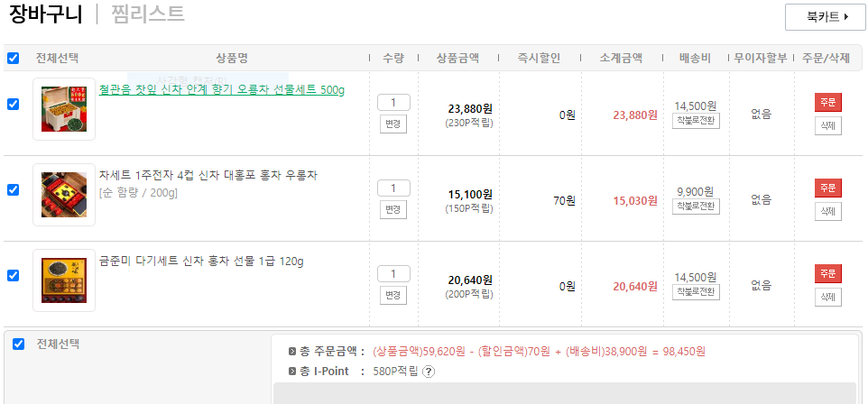Open the 금준미 tea set product thumbnail

[64, 280]
